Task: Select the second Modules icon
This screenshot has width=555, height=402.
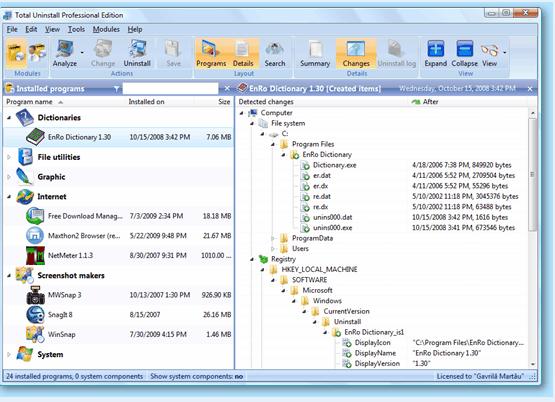Action: pos(37,52)
